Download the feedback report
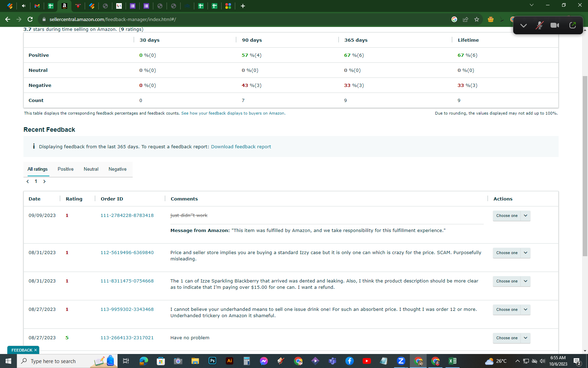588x368 pixels. coord(241,146)
